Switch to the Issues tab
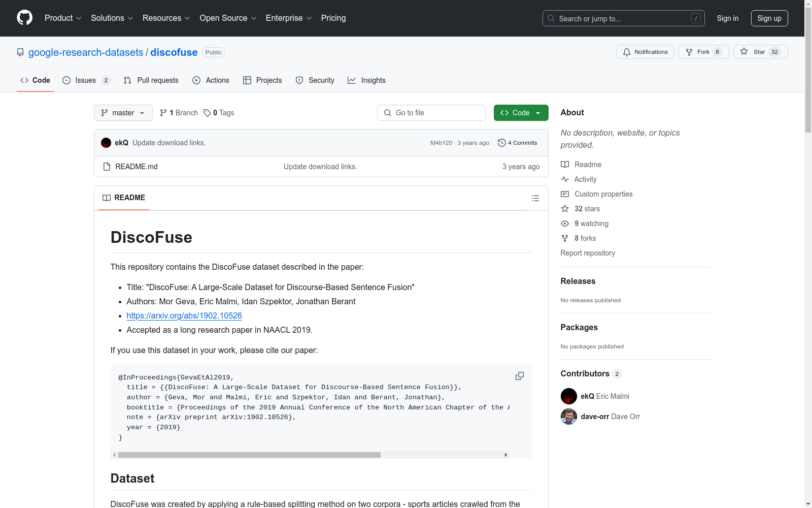The image size is (812, 508). pyautogui.click(x=86, y=80)
